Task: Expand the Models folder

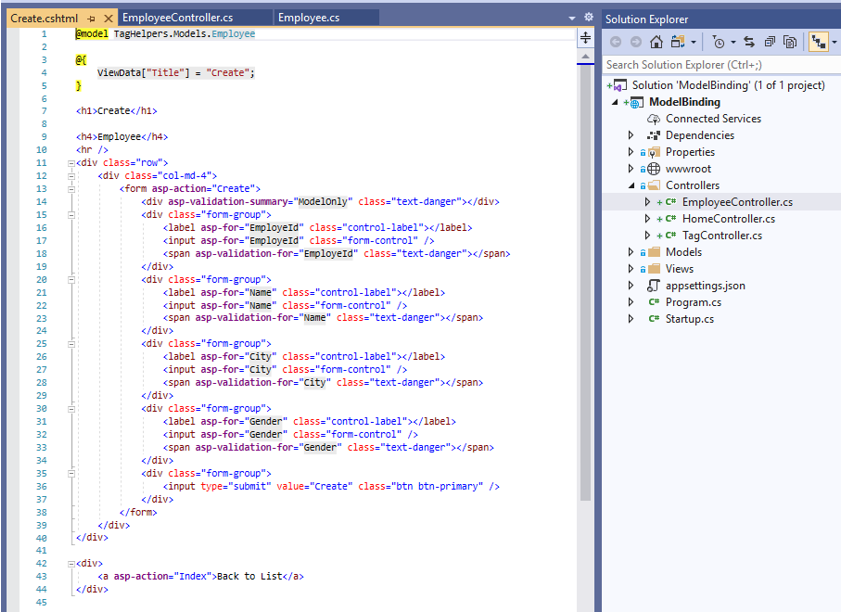Action: [x=631, y=252]
